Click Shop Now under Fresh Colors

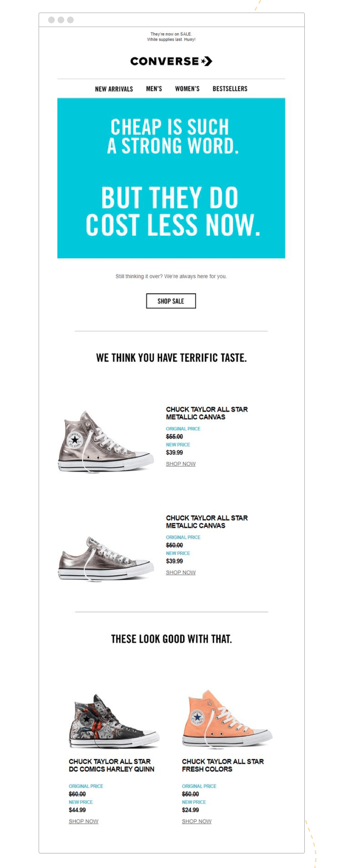coord(197,821)
